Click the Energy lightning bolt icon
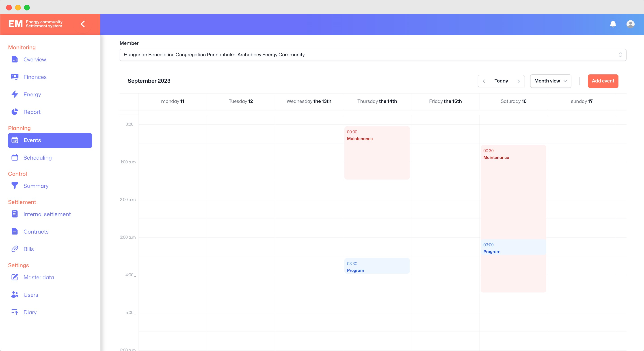This screenshot has width=644, height=351. (15, 94)
